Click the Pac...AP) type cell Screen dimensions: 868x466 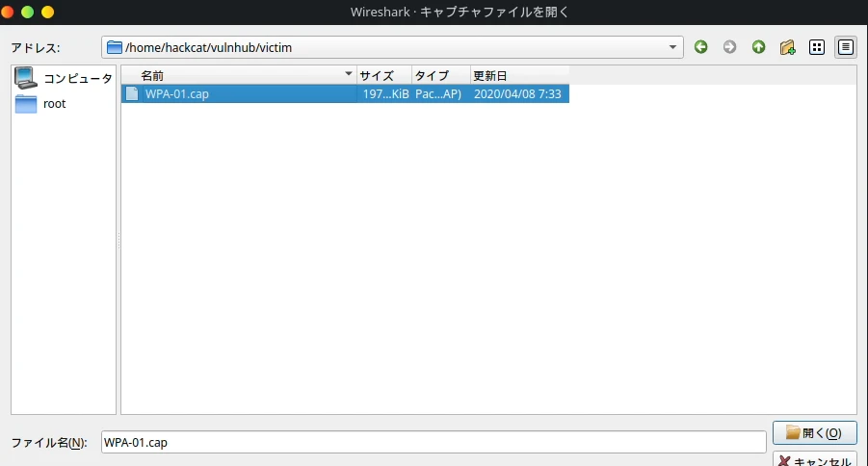[x=438, y=93]
